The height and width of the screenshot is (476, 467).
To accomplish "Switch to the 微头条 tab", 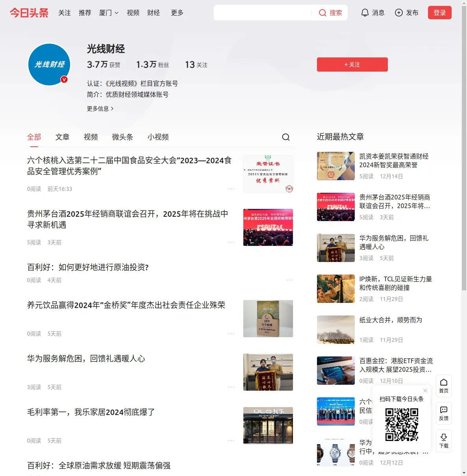I will (123, 137).
